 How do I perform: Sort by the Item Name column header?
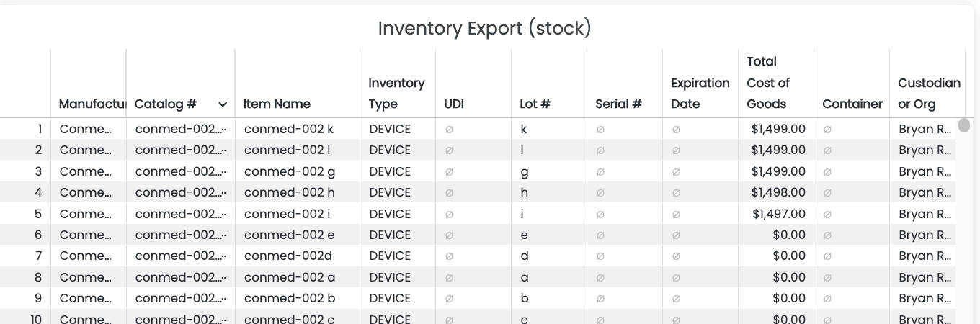pos(277,104)
